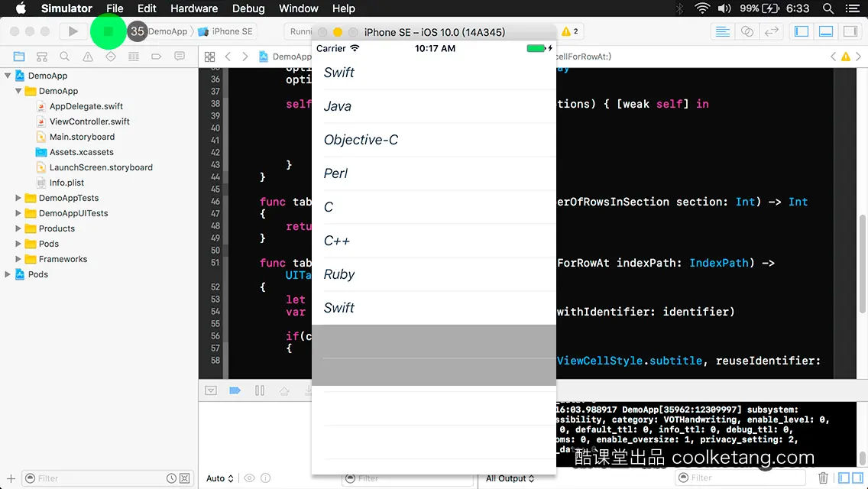Select the Assistant editor button

[747, 31]
